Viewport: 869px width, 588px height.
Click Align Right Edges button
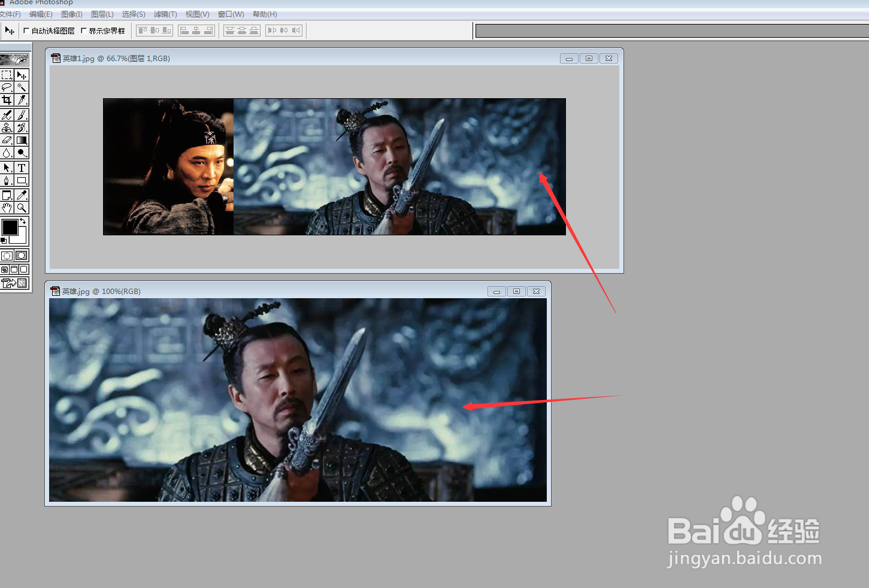pos(208,31)
